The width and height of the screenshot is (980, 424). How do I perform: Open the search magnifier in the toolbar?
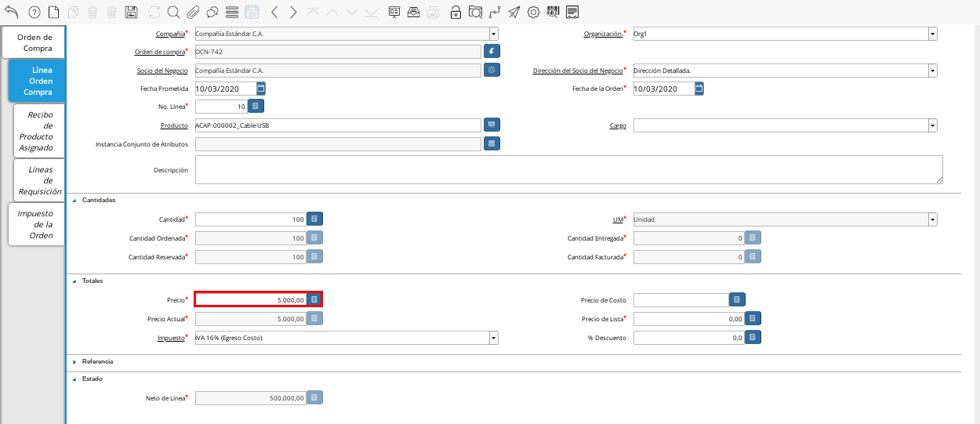pos(173,12)
